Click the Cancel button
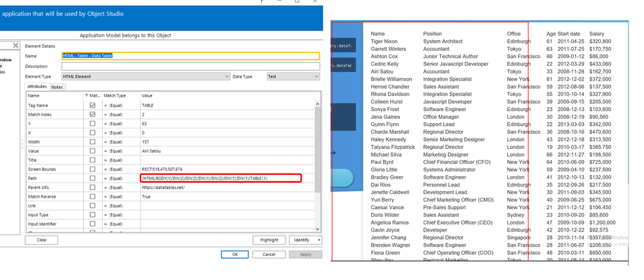The image size is (644, 280). tap(269, 254)
